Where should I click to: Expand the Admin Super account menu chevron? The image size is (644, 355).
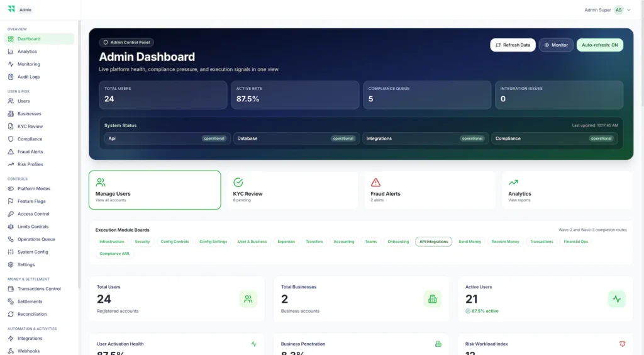click(x=629, y=10)
